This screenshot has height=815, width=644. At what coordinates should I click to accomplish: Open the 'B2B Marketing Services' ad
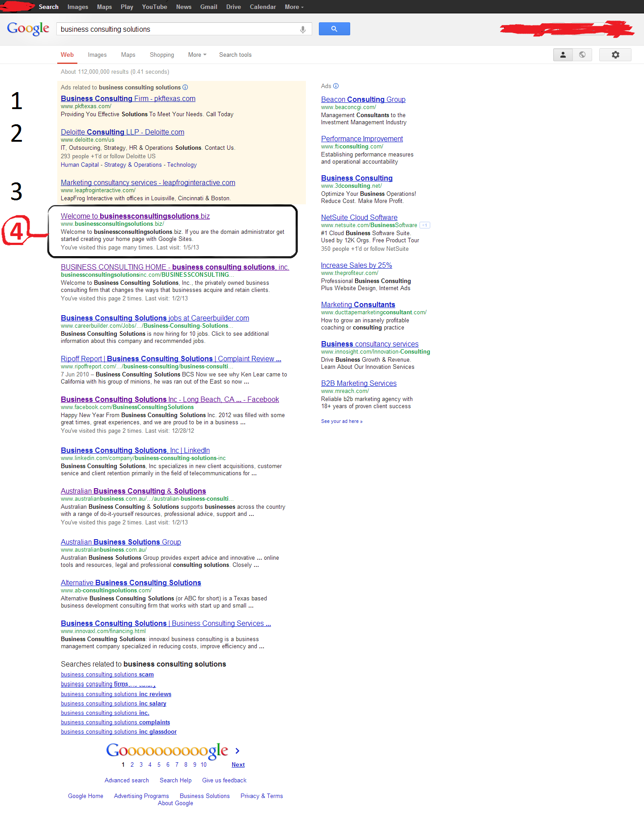click(359, 383)
